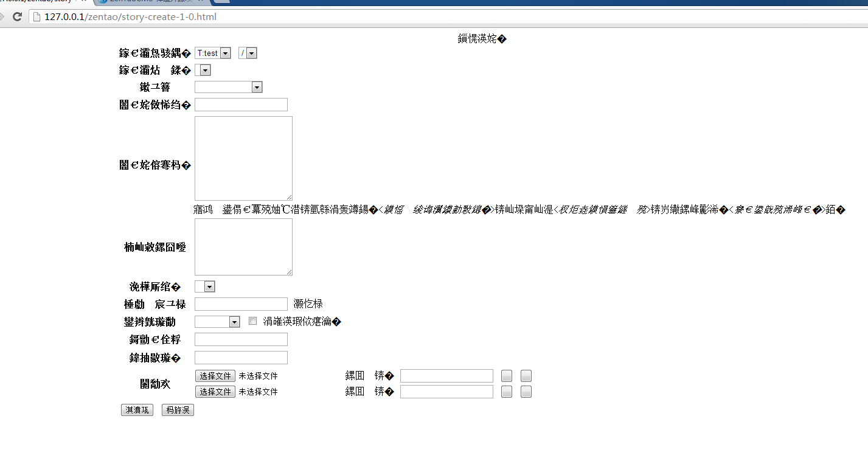Click the first blank button in the lower attachment row

507,392
